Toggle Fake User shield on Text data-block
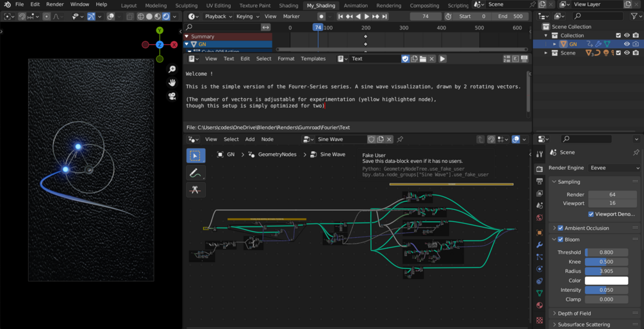The height and width of the screenshot is (329, 644). click(405, 59)
